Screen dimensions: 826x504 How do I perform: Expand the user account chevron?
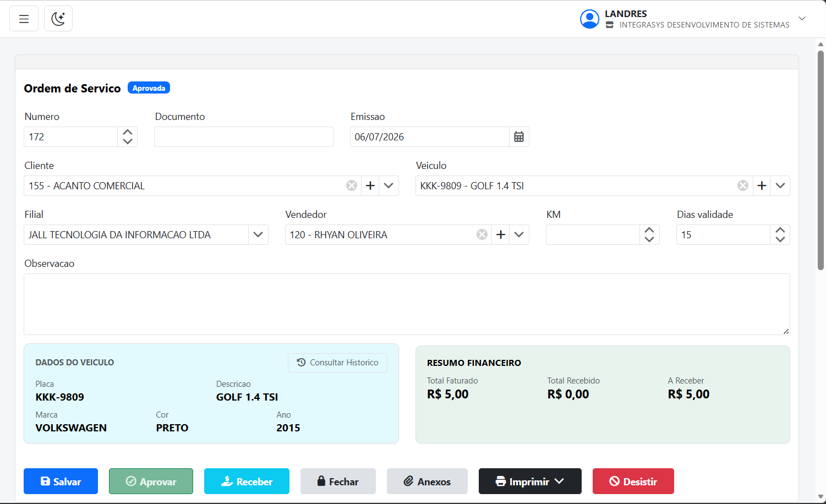(x=802, y=19)
